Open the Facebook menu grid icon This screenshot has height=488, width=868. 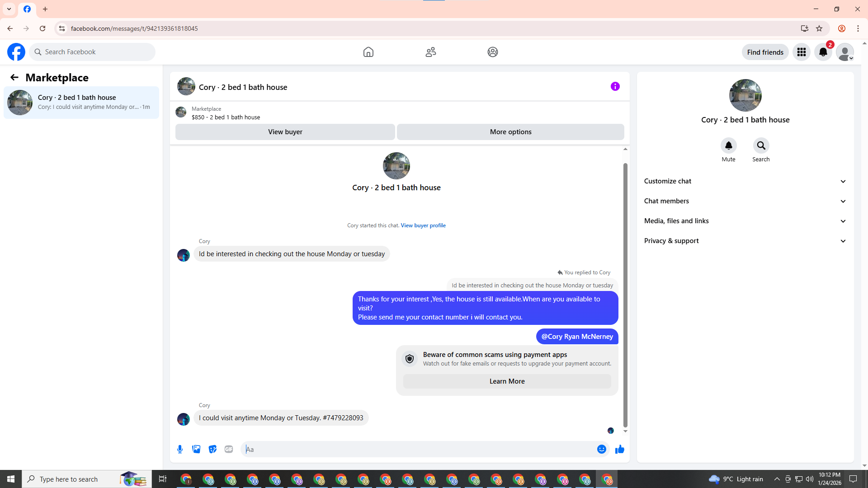(801, 52)
